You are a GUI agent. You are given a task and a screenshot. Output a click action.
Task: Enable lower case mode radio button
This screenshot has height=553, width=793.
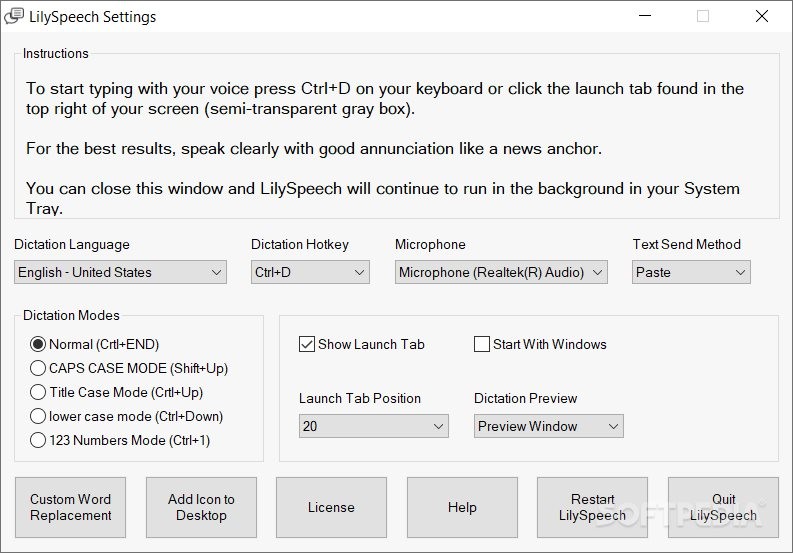[38, 416]
